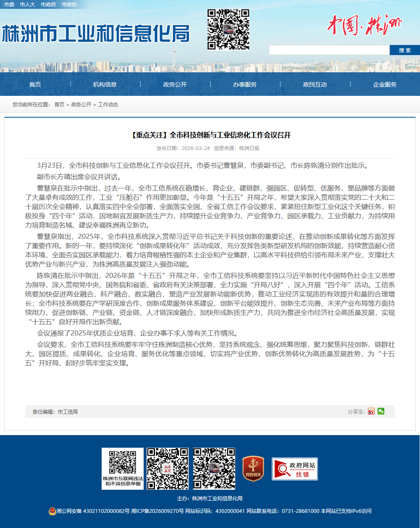Image resolution: width=420 pixels, height=528 pixels.
Task: Open the 市政府 link in top bar
Action: 48,5
